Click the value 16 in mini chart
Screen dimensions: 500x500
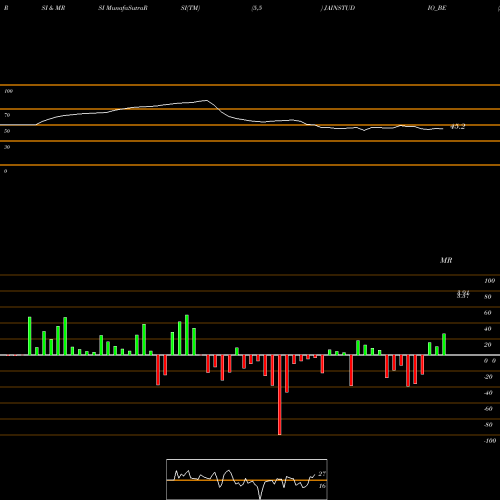(322, 486)
